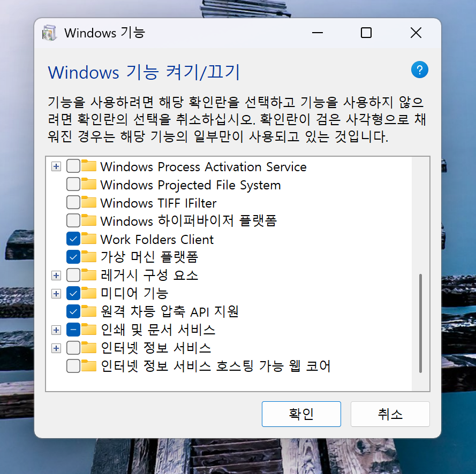Expand the 레거시 구성 요소 tree node
Viewport: 476px width, 474px height.
tap(56, 276)
